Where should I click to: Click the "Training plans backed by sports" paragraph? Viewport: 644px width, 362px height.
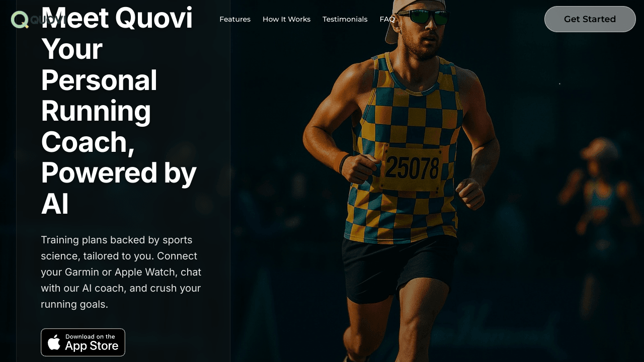117,240
